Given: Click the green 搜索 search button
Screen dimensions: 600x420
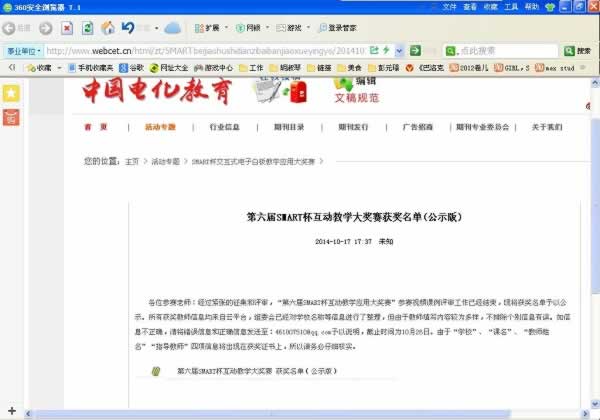Looking at the screenshot, I should coord(578,50).
